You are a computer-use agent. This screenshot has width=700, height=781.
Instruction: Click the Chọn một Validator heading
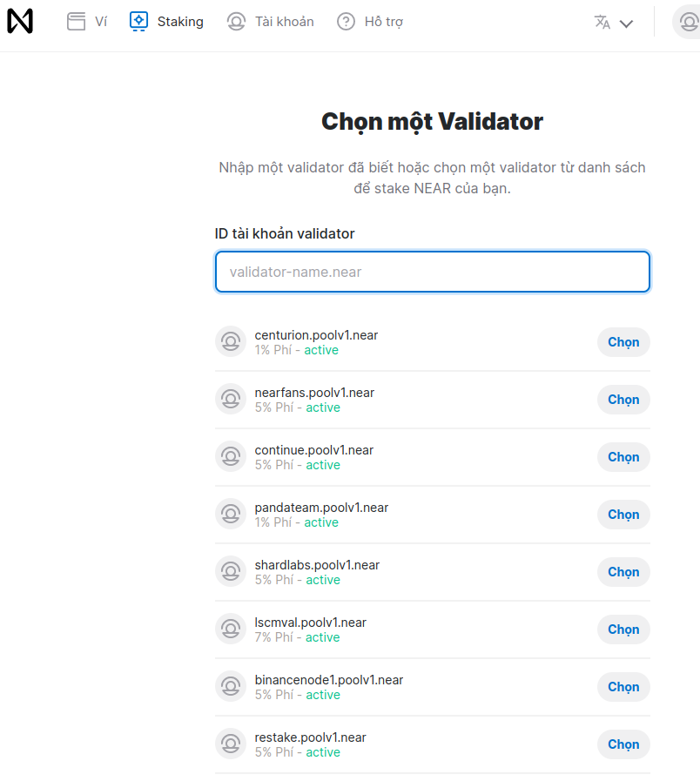tap(432, 122)
